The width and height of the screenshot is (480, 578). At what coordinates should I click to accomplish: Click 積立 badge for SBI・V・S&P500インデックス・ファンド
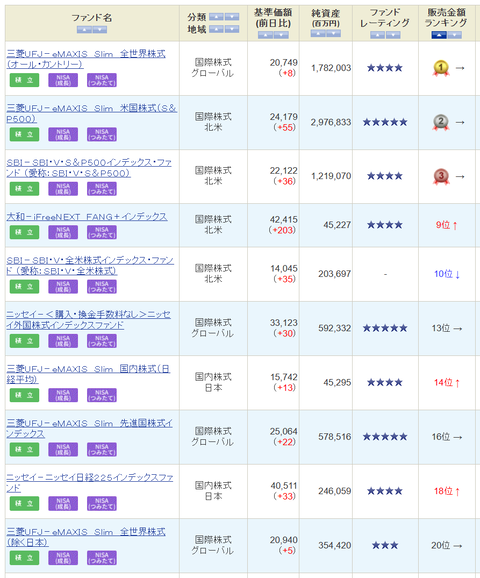(x=24, y=188)
